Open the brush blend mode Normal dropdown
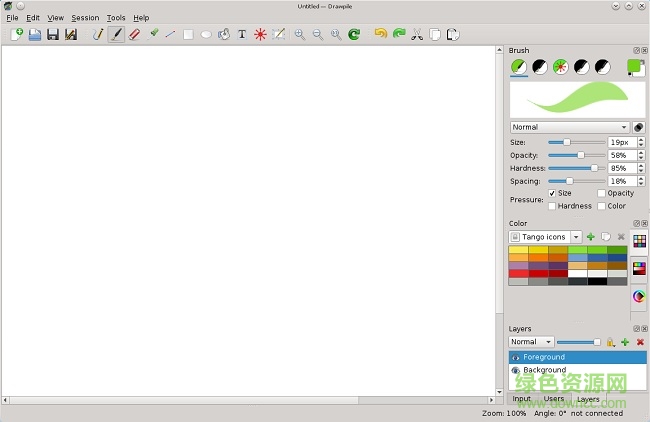This screenshot has height=422, width=650. (569, 127)
